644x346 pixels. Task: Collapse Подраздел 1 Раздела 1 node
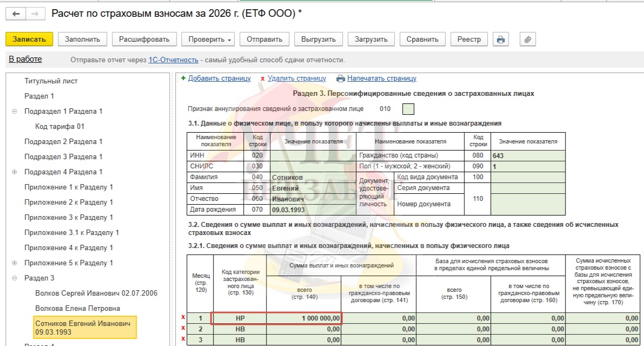coord(15,112)
